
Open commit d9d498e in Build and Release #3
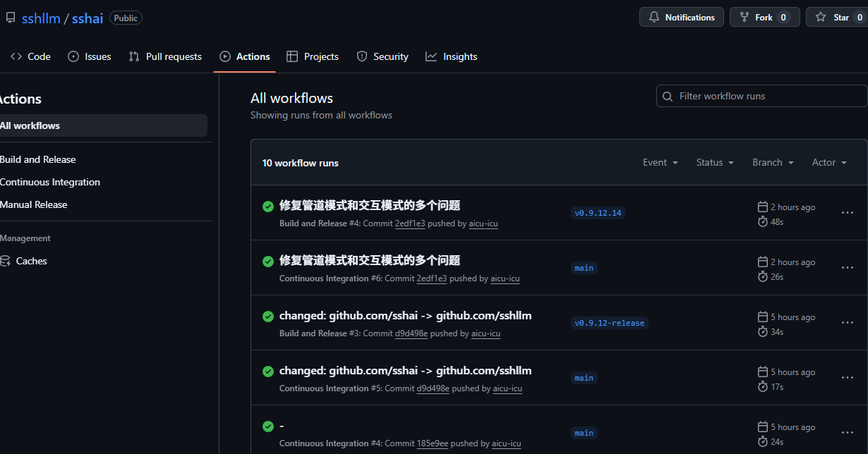tap(411, 333)
